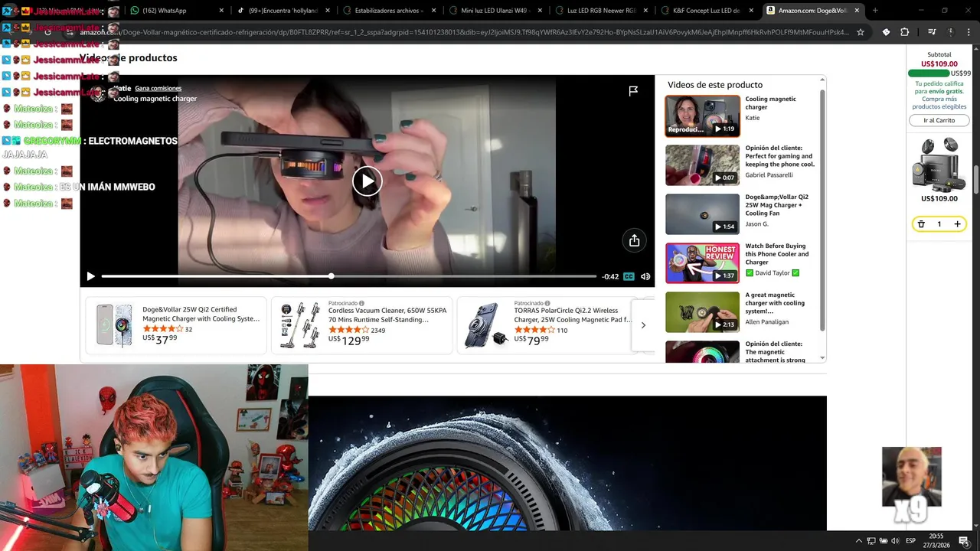This screenshot has width=980, height=551.
Task: Click the 110 ratings count for TORRAS charger
Action: [x=562, y=331]
